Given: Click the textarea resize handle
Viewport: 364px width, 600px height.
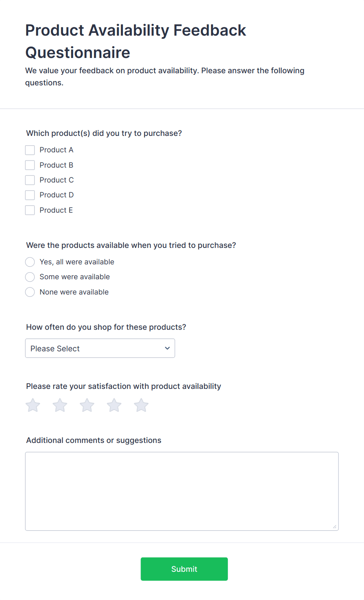Looking at the screenshot, I should [x=335, y=527].
